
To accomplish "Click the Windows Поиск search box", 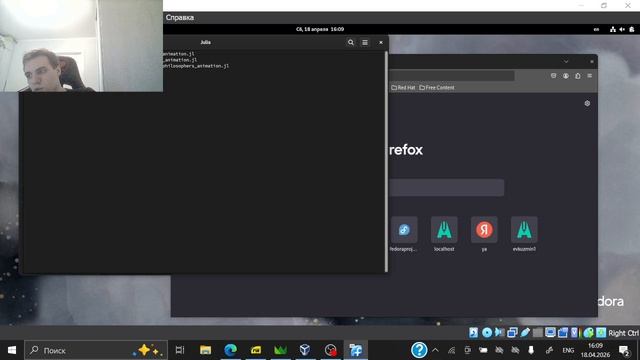I will 96,350.
